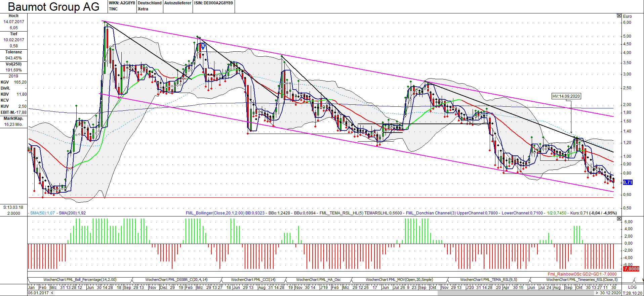Click the Toleranz label
The height and width of the screenshot is (296, 644).
(x=13, y=52)
